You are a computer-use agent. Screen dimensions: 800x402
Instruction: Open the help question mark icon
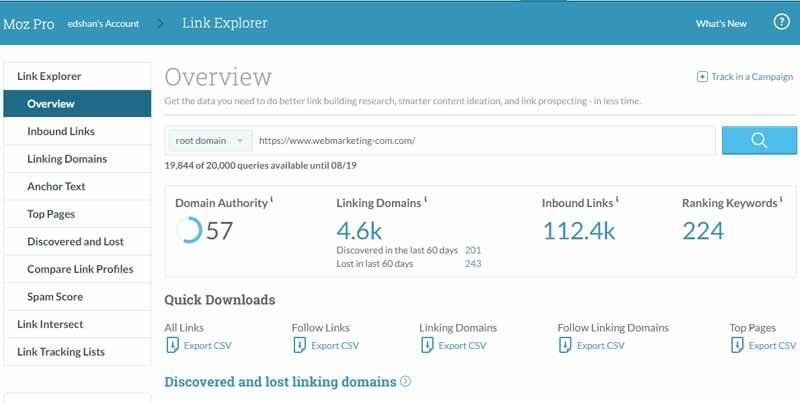(x=781, y=22)
